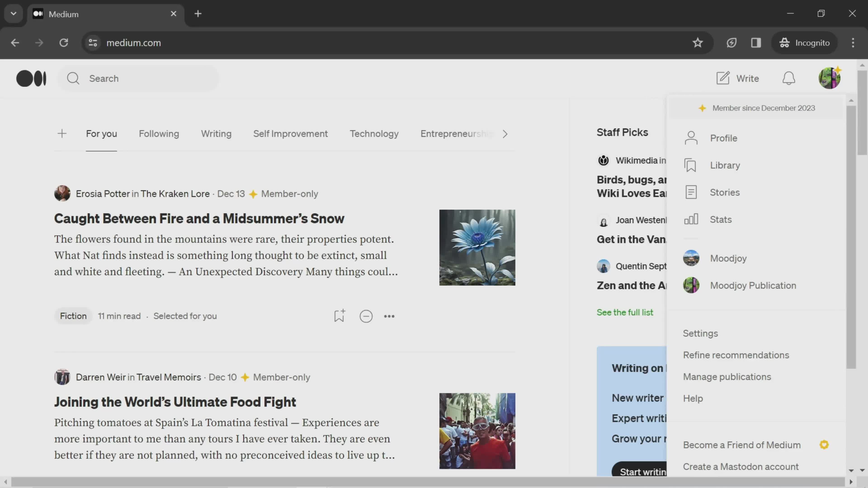Click the article thumbnail image
This screenshot has height=488, width=868.
[x=477, y=247]
